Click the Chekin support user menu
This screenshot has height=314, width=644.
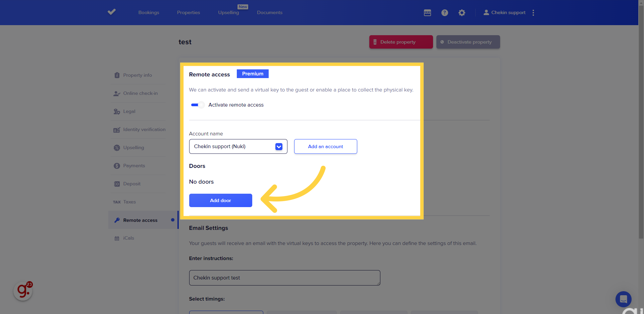point(504,13)
